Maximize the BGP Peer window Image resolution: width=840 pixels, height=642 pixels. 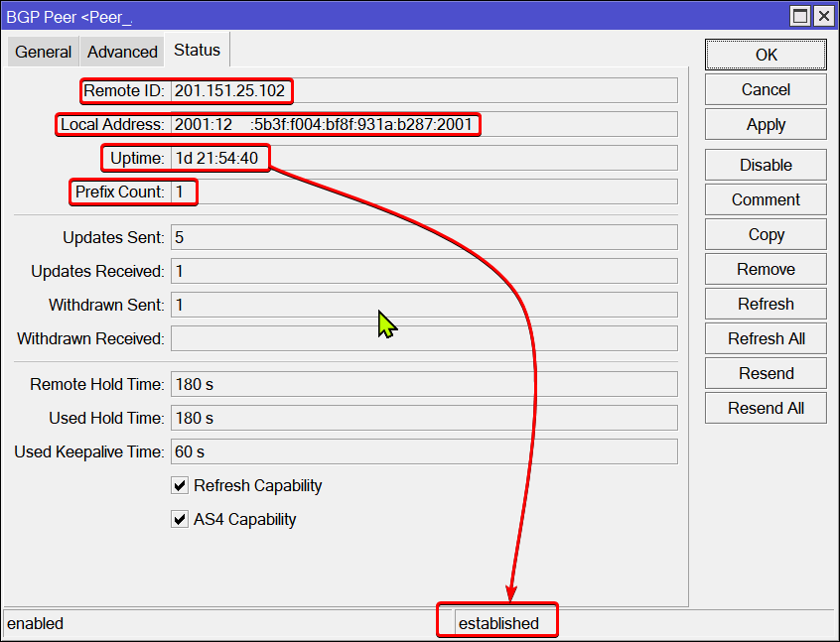click(800, 16)
